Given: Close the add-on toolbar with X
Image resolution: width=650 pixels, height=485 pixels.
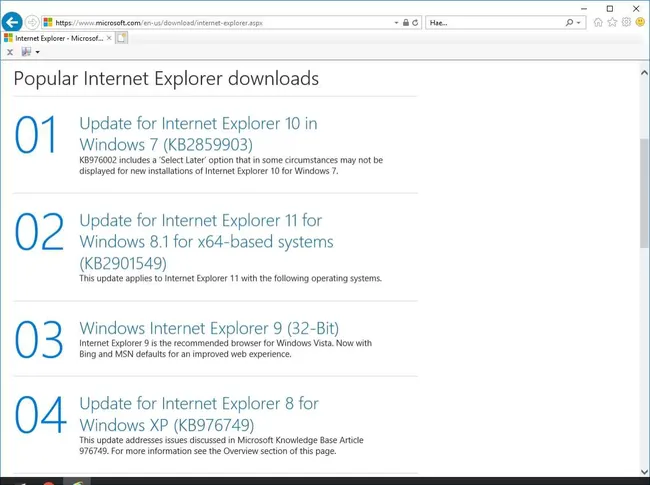Looking at the screenshot, I should click(x=10, y=52).
